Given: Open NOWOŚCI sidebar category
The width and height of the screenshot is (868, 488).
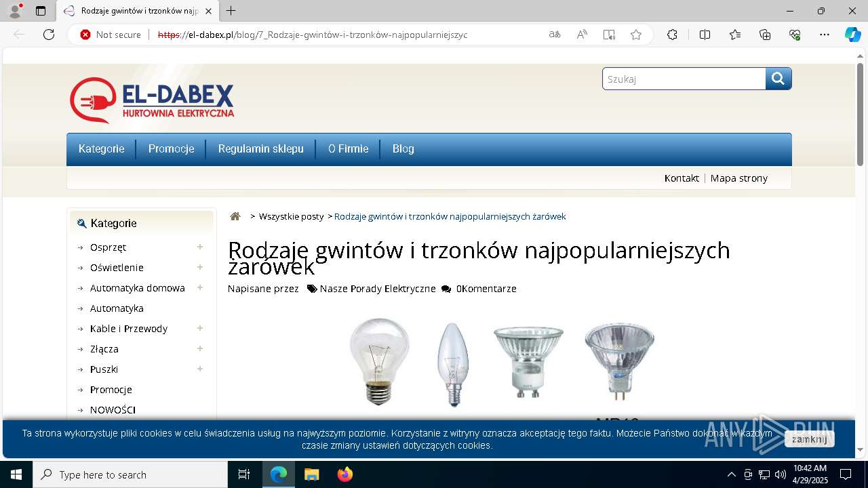Looking at the screenshot, I should pyautogui.click(x=113, y=410).
